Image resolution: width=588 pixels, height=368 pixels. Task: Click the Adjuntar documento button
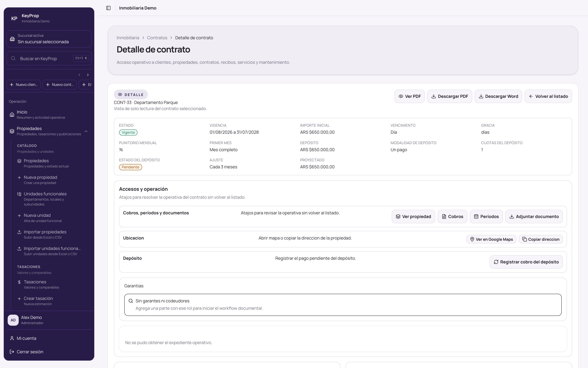click(x=534, y=217)
